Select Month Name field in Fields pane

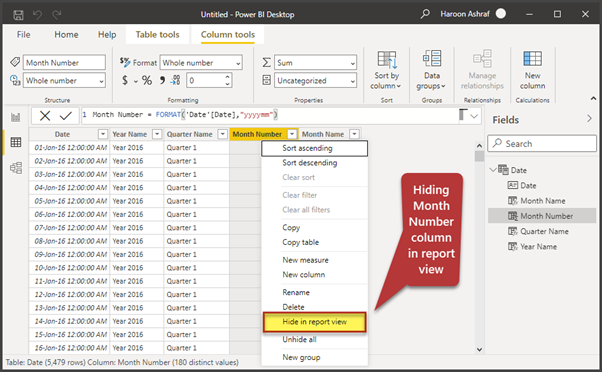(x=542, y=201)
